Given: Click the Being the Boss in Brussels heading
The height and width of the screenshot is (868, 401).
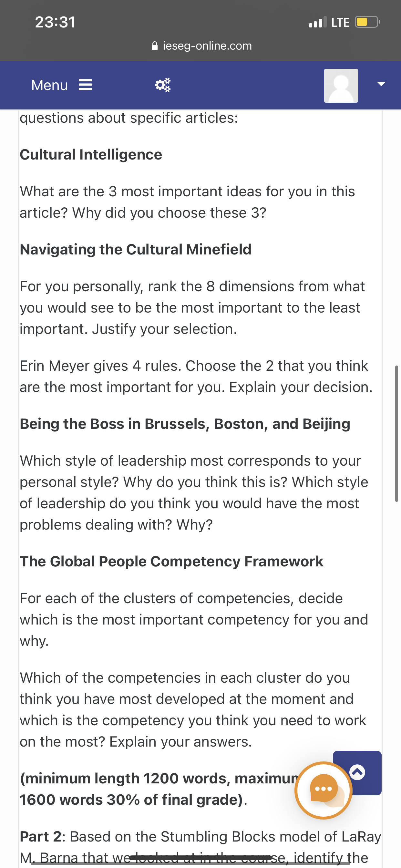Looking at the screenshot, I should [x=185, y=424].
